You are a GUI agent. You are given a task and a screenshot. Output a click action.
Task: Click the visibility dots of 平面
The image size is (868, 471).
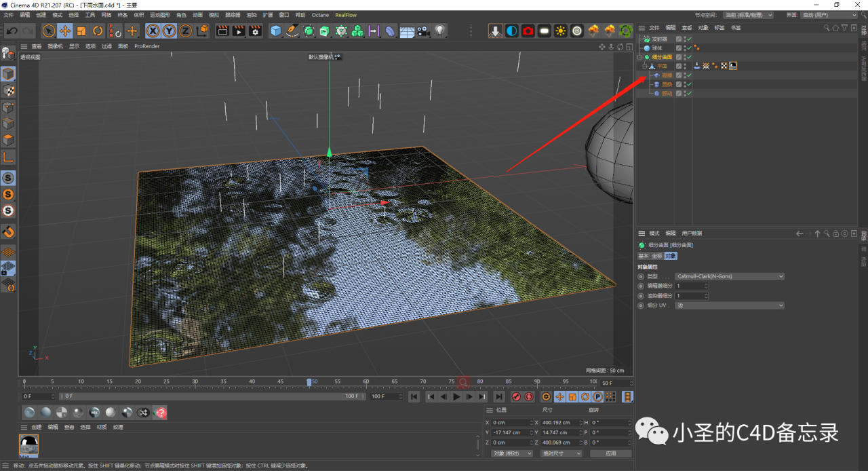[685, 66]
